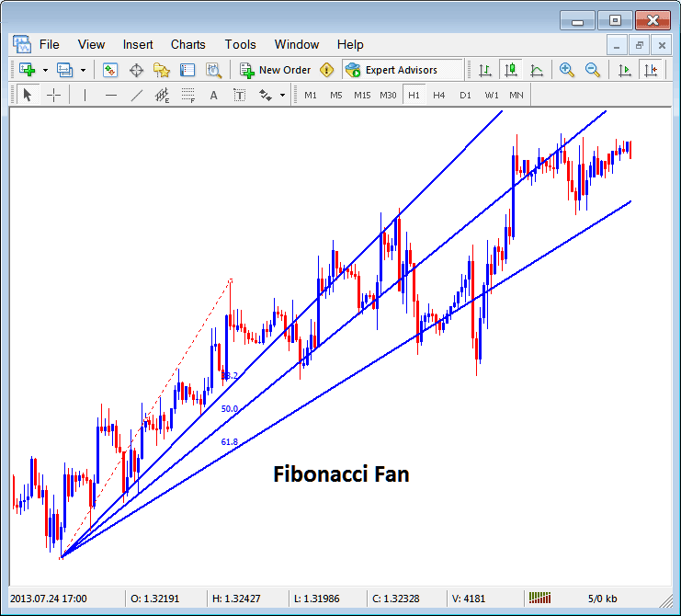Expand the profiles dropdown arrow
This screenshot has width=681, height=616.
tap(83, 70)
